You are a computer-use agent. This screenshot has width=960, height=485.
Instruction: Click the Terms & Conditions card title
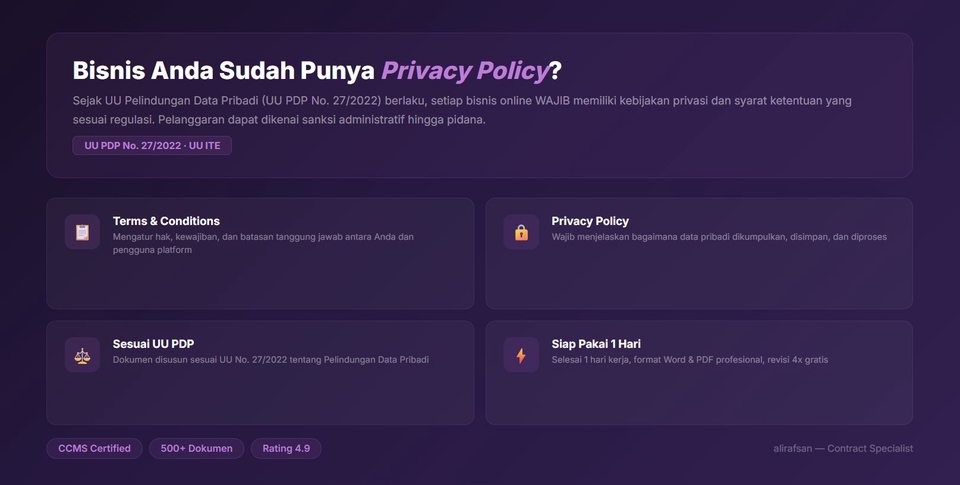pyautogui.click(x=166, y=221)
